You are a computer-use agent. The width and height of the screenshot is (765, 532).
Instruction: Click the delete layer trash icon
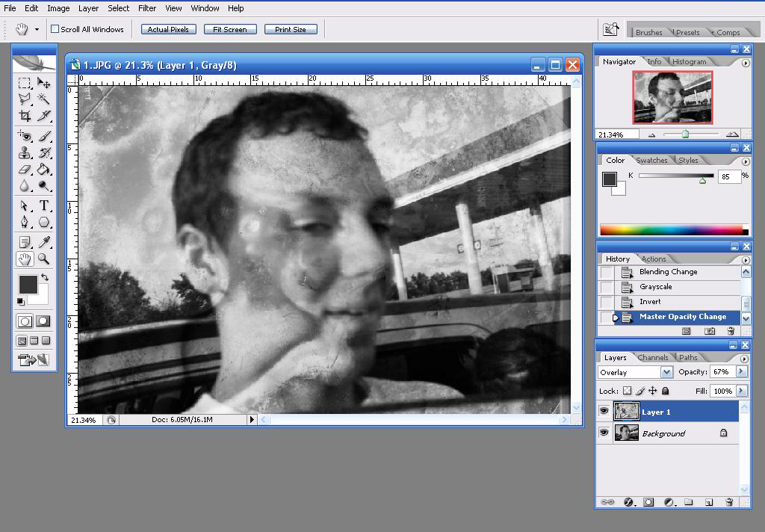pos(729,502)
